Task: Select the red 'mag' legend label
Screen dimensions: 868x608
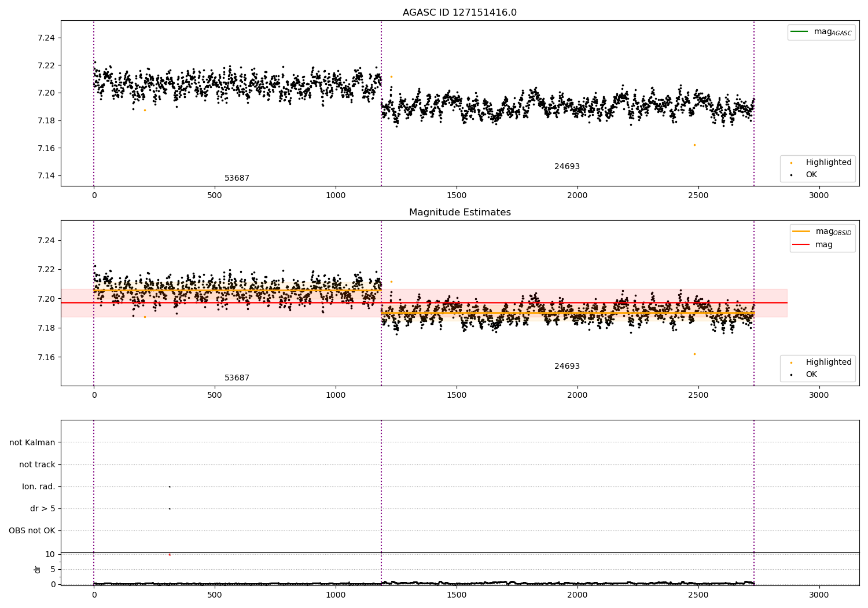Action: tap(824, 245)
